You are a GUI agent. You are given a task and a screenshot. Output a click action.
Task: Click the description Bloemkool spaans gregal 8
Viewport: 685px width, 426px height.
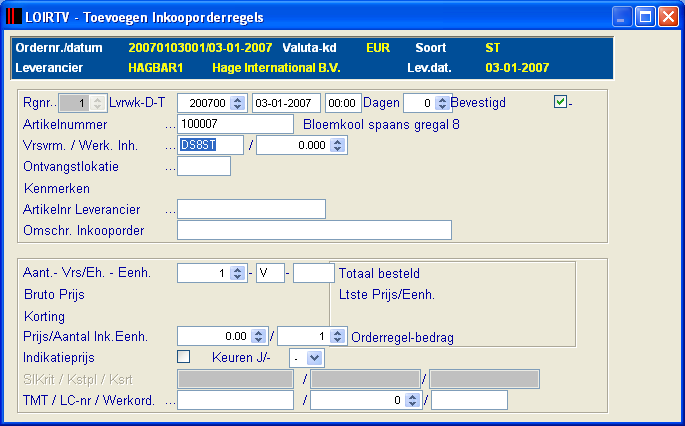(381, 125)
